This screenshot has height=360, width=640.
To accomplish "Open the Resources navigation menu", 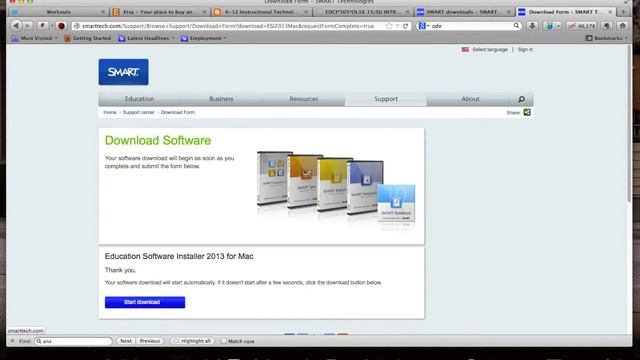I will [x=304, y=99].
